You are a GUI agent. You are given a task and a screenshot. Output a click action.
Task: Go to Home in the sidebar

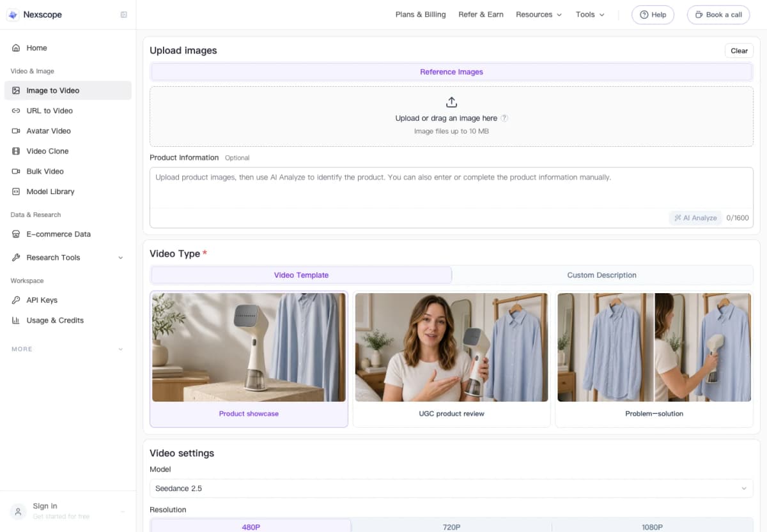pyautogui.click(x=68, y=48)
